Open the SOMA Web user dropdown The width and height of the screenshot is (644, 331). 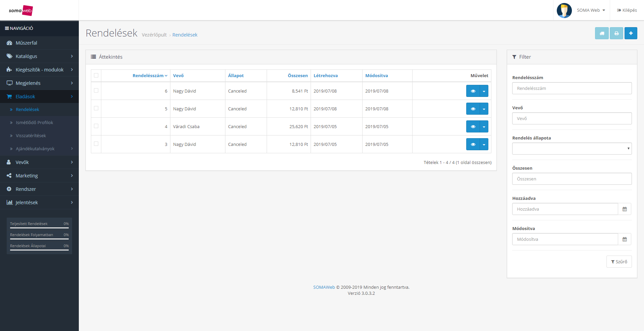click(x=591, y=10)
